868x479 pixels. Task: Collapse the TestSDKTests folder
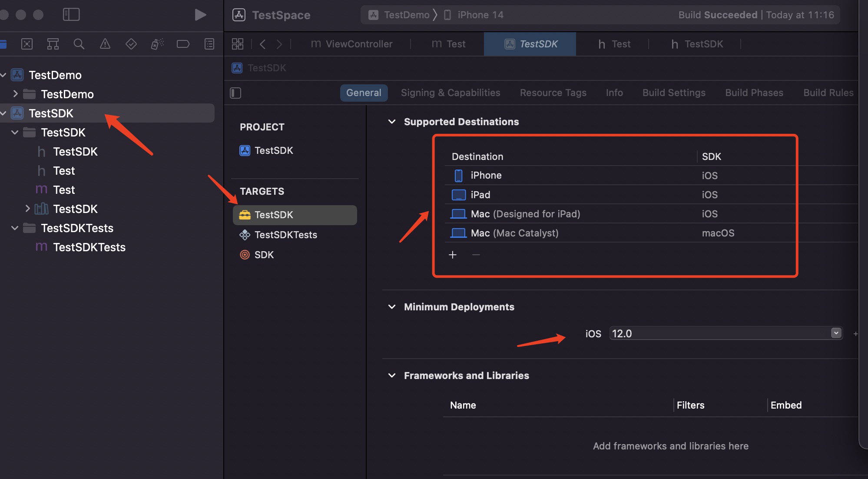(15, 228)
